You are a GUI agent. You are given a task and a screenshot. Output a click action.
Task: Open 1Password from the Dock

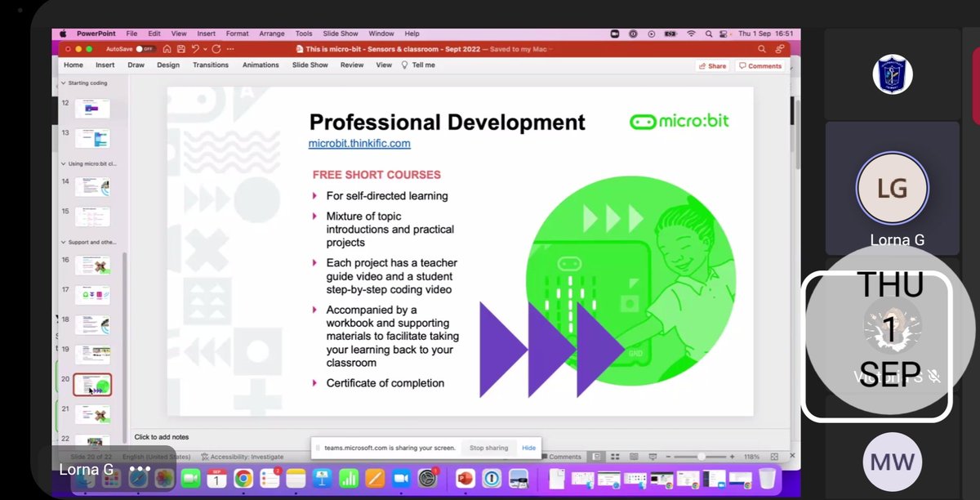coord(492,479)
